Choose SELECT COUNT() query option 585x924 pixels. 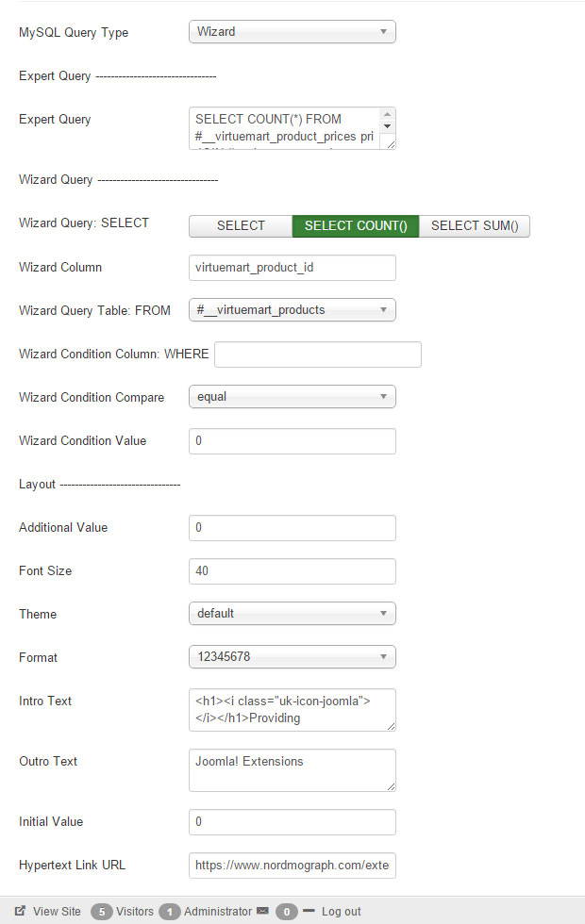coord(356,225)
